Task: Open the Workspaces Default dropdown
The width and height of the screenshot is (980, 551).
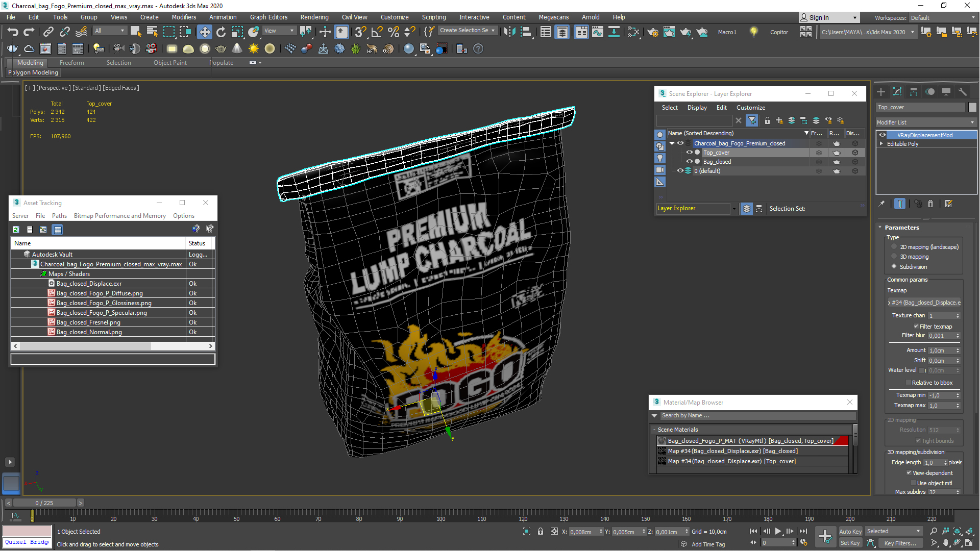Action: (943, 18)
